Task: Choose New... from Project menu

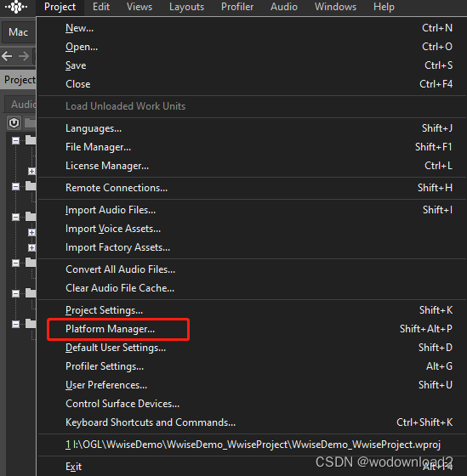Action: tap(252, 28)
